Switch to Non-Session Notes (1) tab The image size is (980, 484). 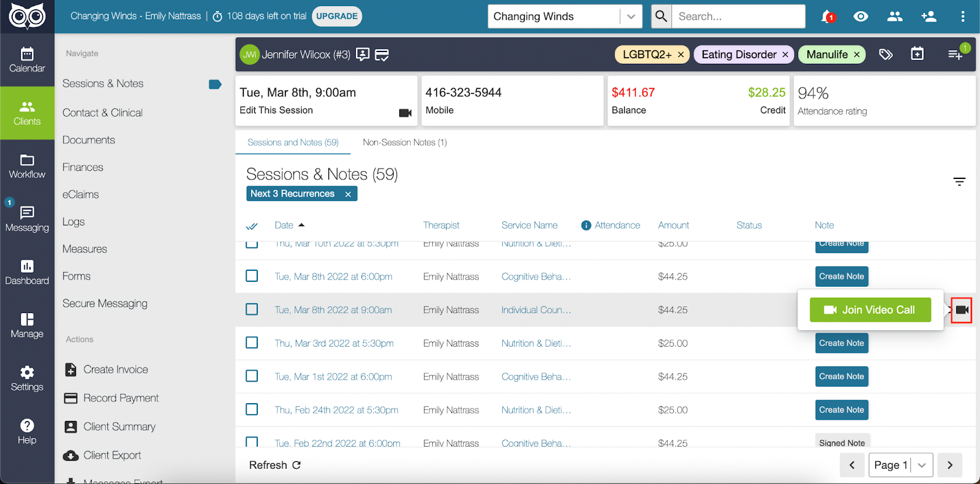point(405,142)
